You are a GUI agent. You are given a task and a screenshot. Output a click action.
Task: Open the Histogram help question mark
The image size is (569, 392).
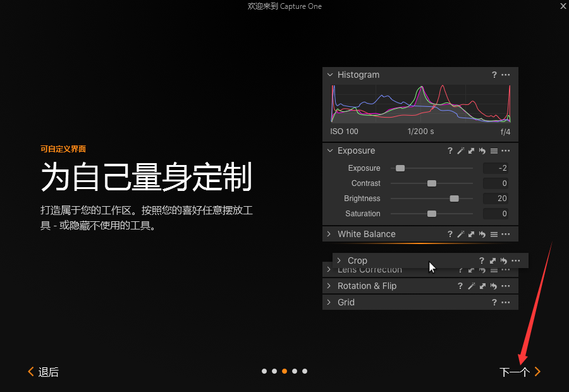[x=494, y=75]
